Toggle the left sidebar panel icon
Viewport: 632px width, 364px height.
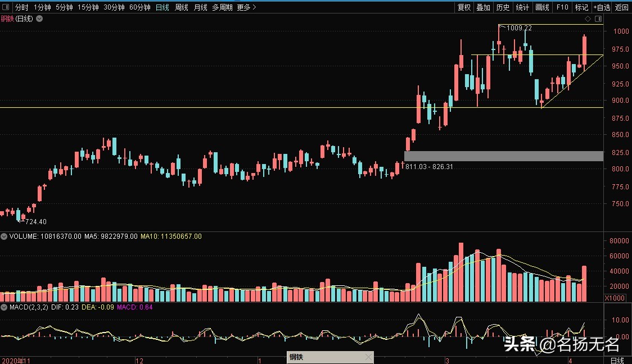click(6, 7)
